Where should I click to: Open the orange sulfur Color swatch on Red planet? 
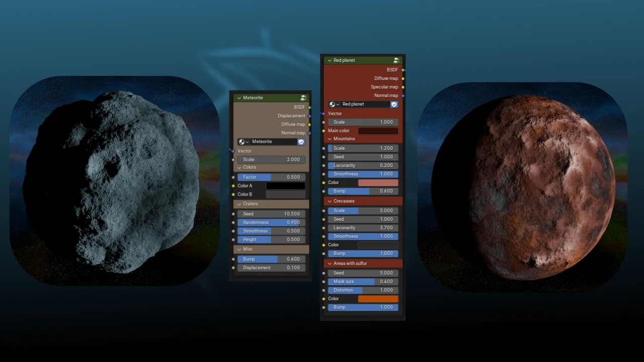tap(378, 299)
